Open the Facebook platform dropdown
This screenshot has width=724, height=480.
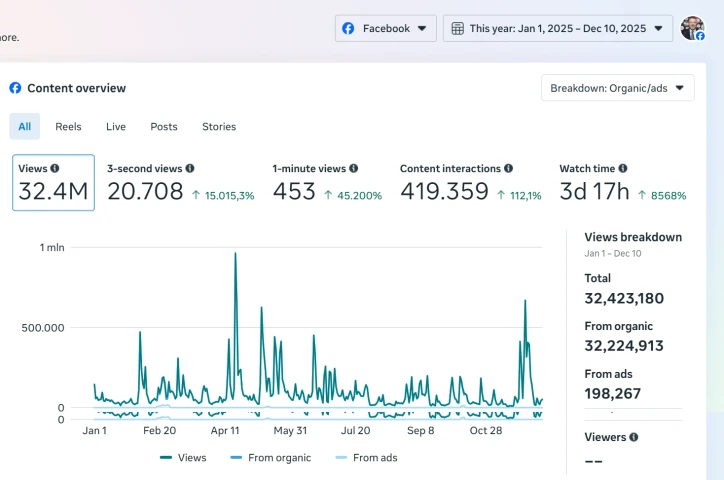click(385, 29)
